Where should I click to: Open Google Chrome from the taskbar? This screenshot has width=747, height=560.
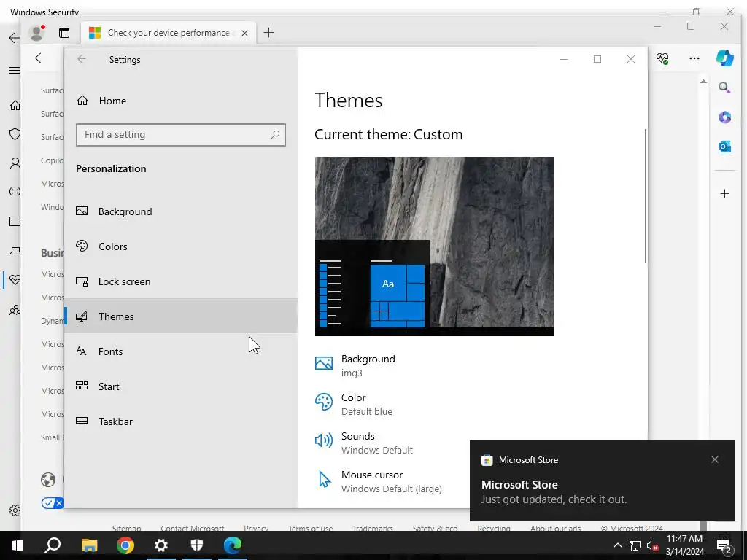click(125, 545)
